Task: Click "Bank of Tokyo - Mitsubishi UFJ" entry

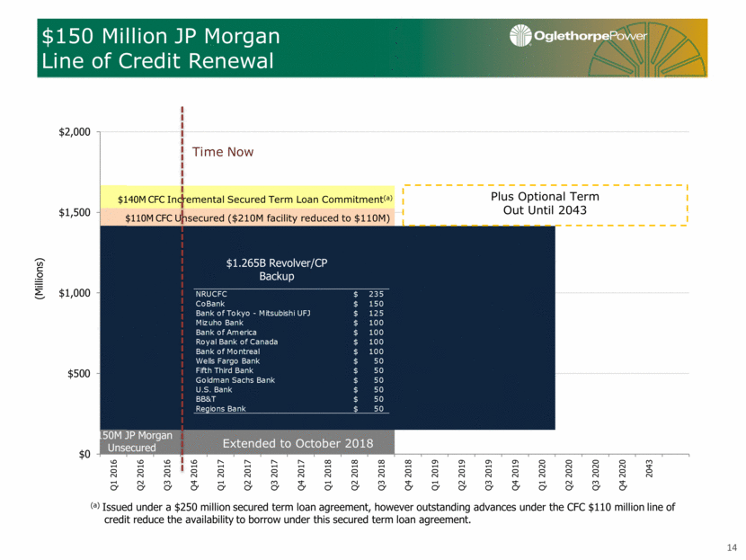Action: coord(253,313)
